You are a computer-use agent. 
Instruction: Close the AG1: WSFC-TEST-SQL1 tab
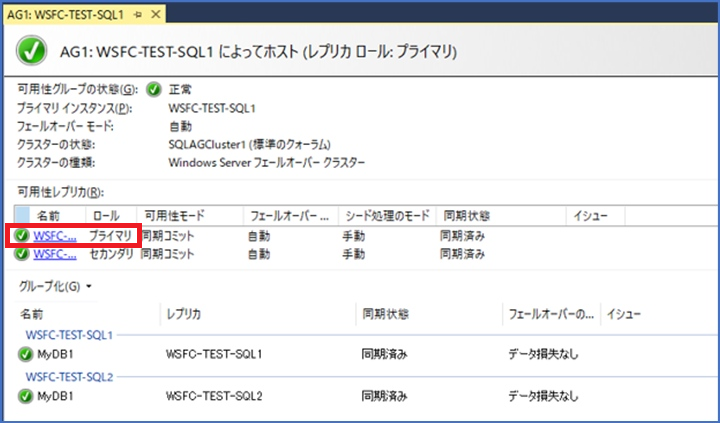pos(156,15)
